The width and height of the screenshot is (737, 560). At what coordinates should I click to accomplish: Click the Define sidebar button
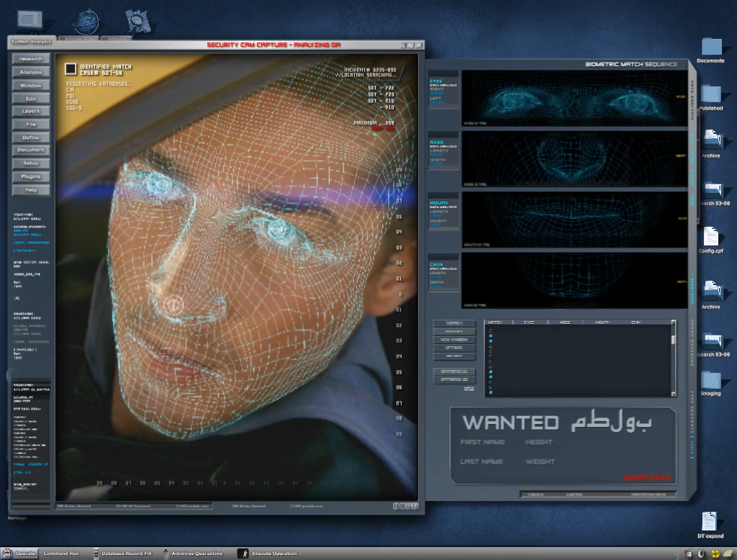[x=31, y=137]
